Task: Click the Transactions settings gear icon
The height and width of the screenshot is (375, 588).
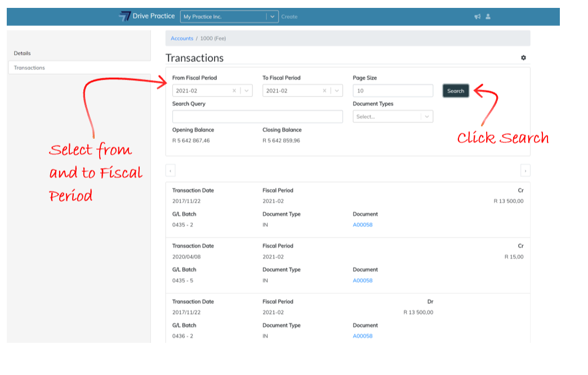Action: [x=523, y=58]
